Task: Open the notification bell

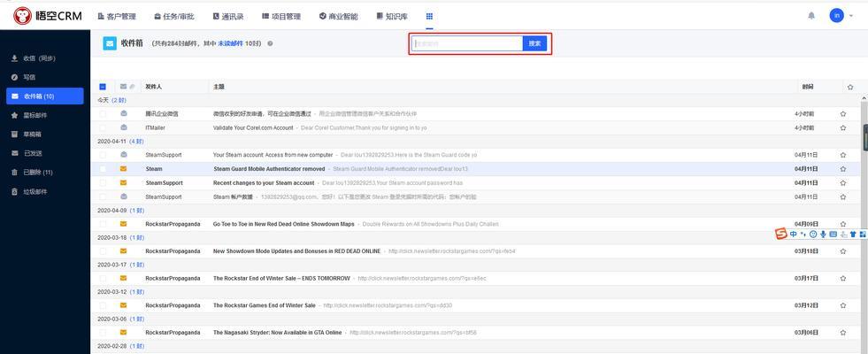Action: pos(811,16)
